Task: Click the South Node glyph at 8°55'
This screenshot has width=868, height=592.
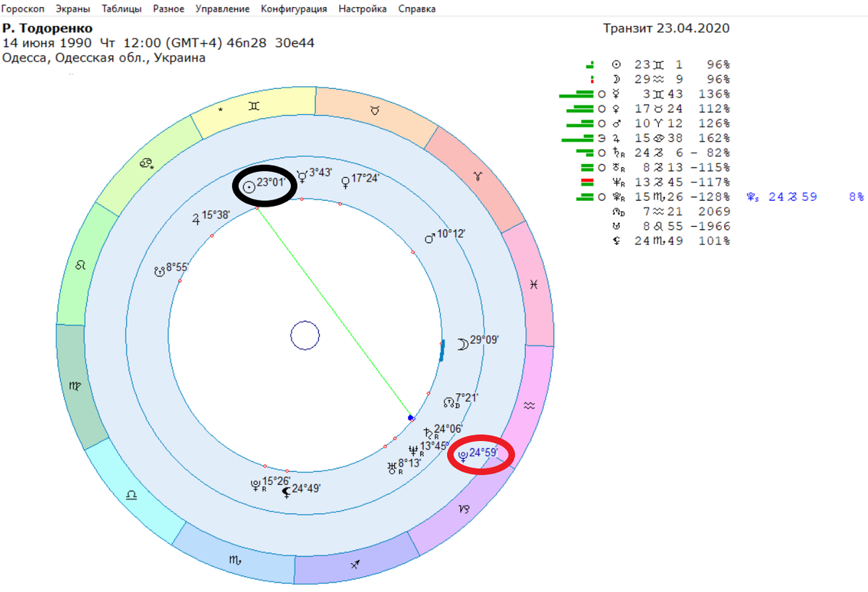Action: (x=160, y=271)
